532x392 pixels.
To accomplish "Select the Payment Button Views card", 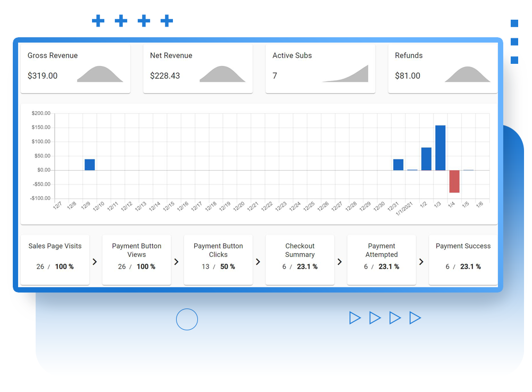I will [x=136, y=260].
